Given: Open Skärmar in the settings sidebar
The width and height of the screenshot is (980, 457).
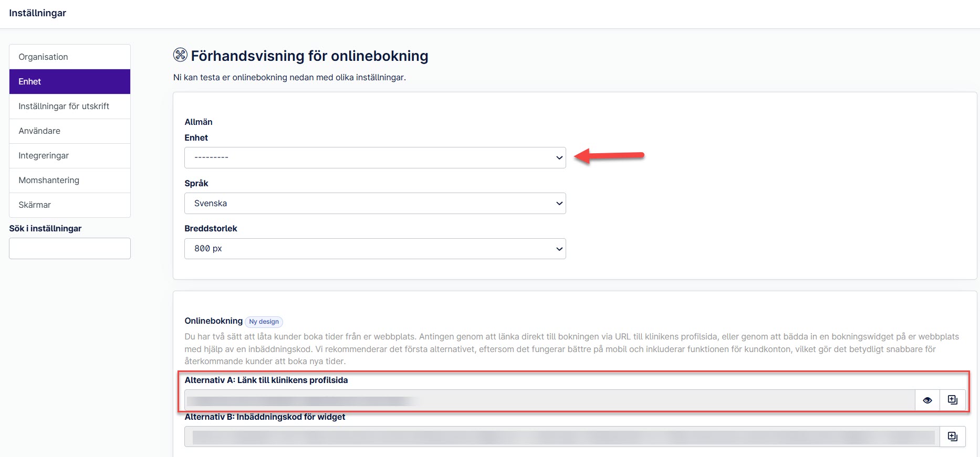Looking at the screenshot, I should [70, 205].
